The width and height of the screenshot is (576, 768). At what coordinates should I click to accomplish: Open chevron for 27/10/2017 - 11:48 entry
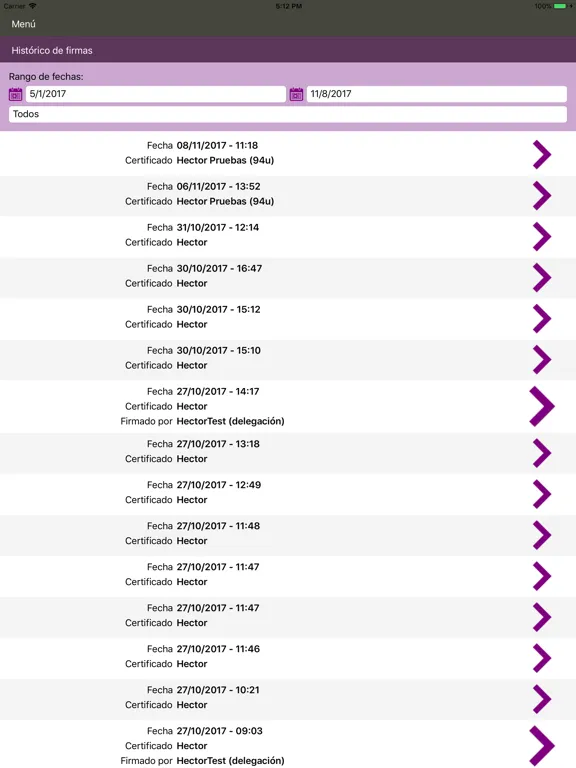pos(542,535)
